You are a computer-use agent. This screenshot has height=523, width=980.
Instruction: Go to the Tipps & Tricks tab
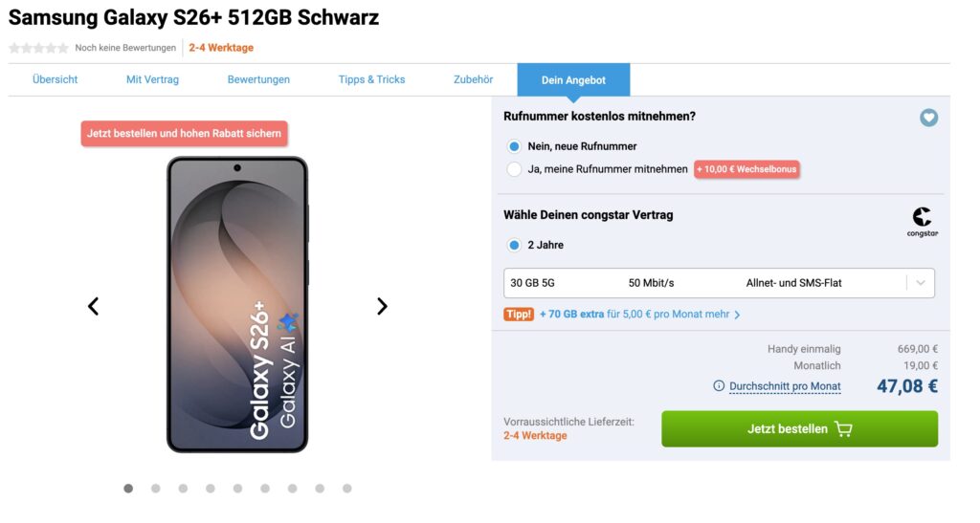click(x=371, y=79)
